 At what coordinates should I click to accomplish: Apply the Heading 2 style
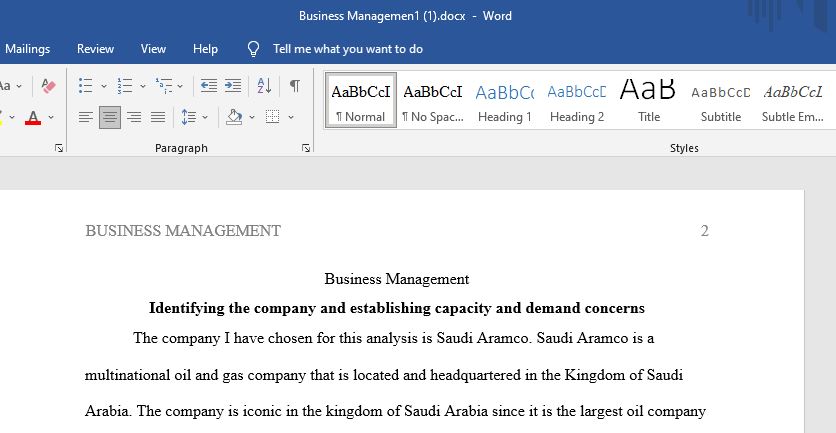(577, 100)
